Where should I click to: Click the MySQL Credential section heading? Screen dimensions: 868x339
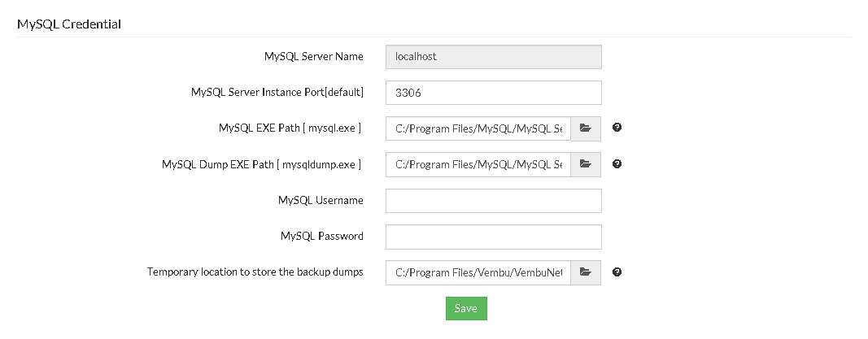coord(69,24)
